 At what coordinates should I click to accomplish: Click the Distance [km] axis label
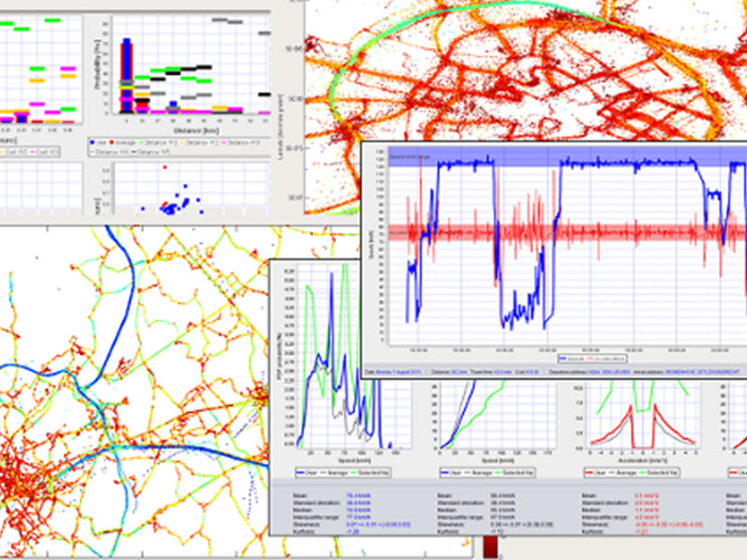[x=196, y=131]
